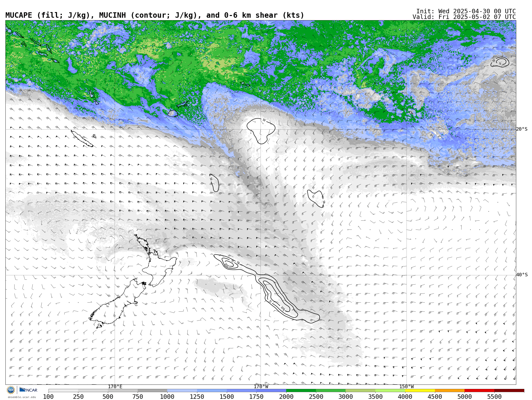The width and height of the screenshot is (532, 400).
Task: Click the blue 1500–1750 colorbar segment
Action: [x=242, y=391]
